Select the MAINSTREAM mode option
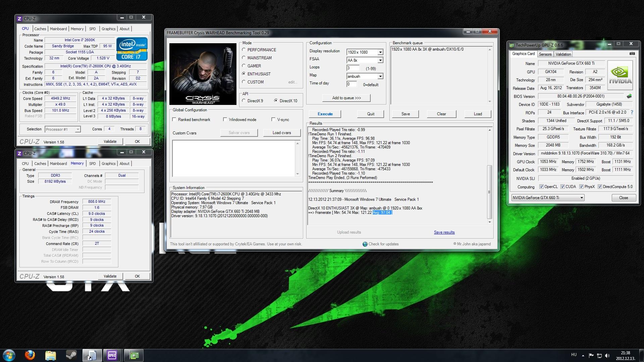Viewport: 644px width, 362px height. [244, 58]
